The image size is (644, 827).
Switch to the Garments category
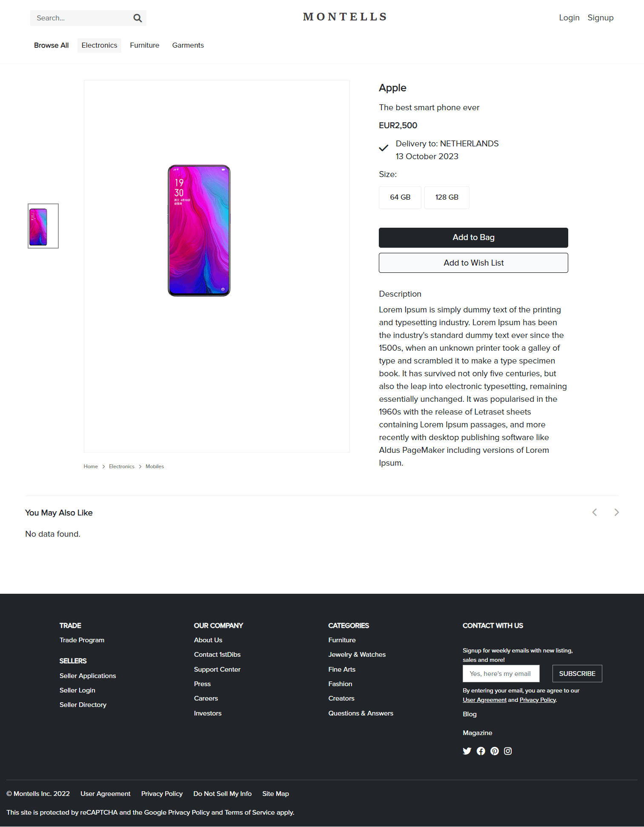(188, 46)
